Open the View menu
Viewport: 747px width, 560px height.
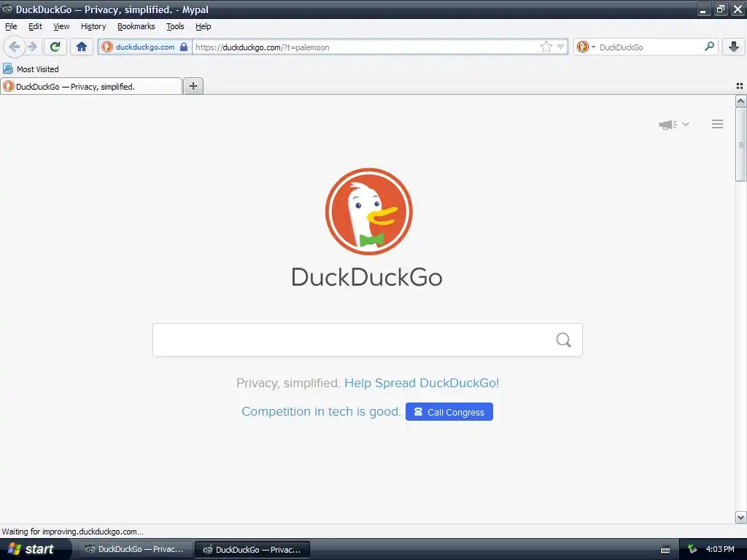point(61,26)
